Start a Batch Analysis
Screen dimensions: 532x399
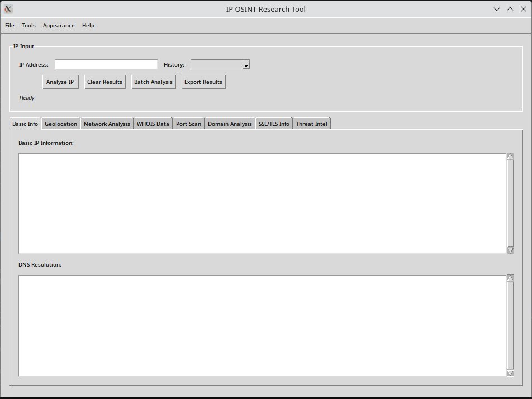(153, 82)
